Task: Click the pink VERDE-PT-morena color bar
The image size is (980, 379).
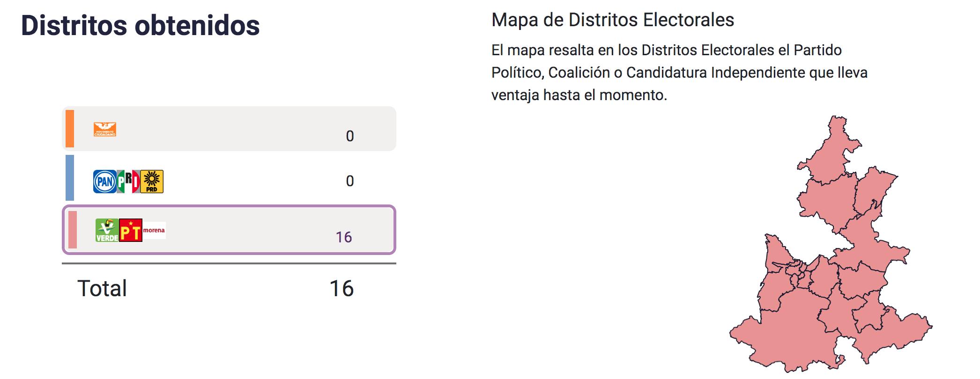Action: click(73, 230)
